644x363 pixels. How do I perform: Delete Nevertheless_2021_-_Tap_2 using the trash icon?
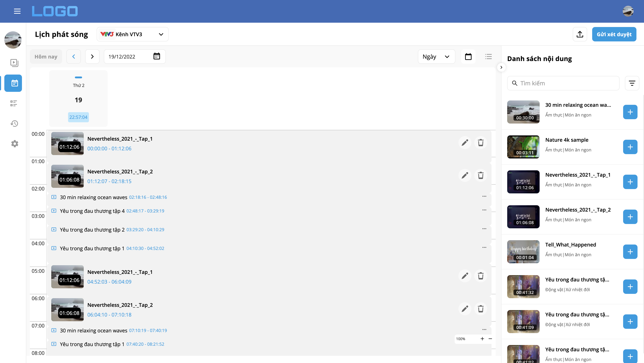[481, 175]
